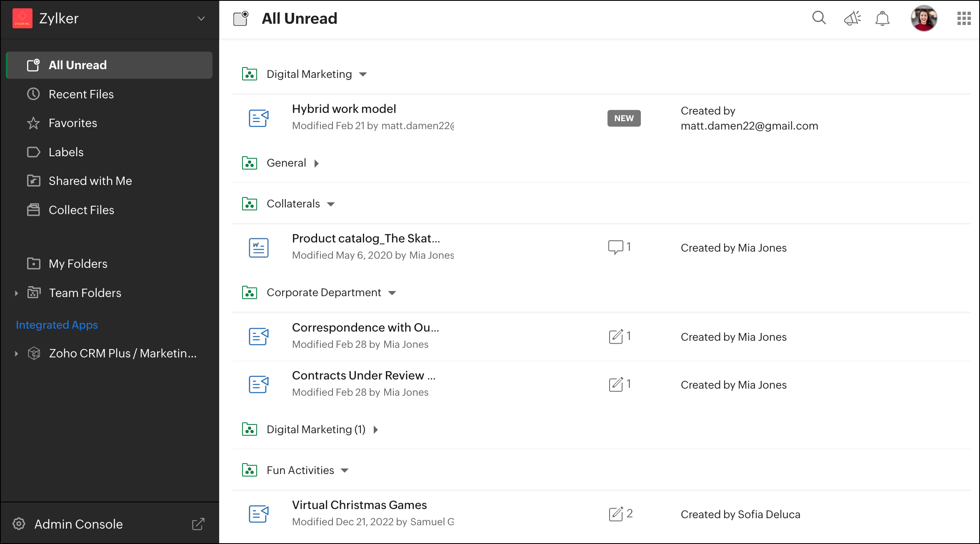Collapse the Collaterals folder group
This screenshot has height=544, width=980.
coord(331,204)
